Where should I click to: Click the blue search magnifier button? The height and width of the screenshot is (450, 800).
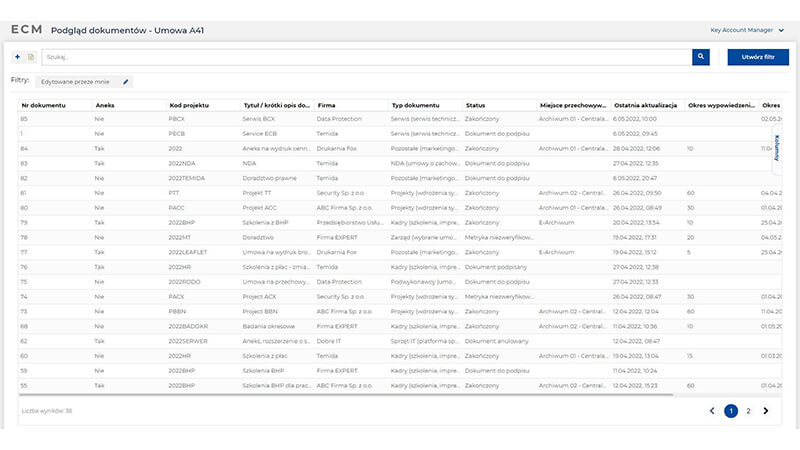coord(701,57)
